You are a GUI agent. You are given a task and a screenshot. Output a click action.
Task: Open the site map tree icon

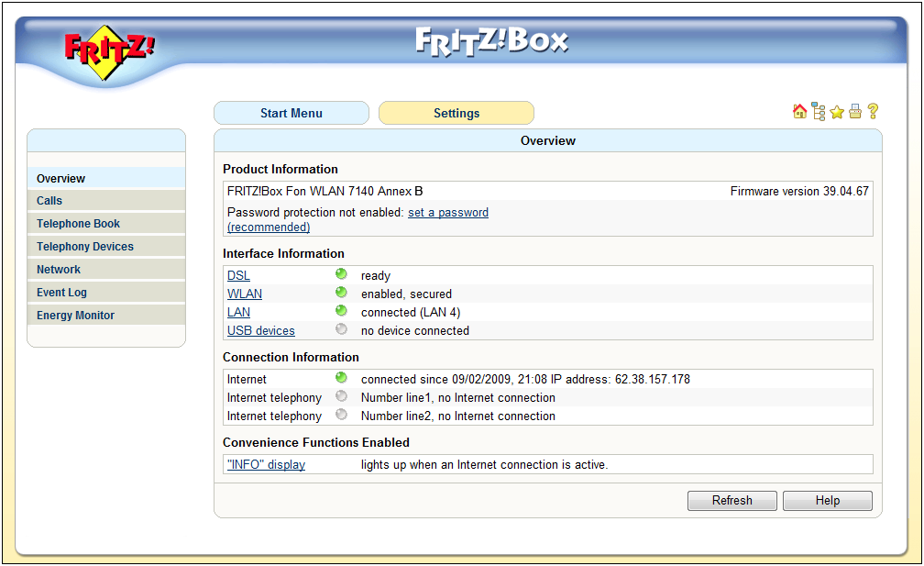coord(819,111)
